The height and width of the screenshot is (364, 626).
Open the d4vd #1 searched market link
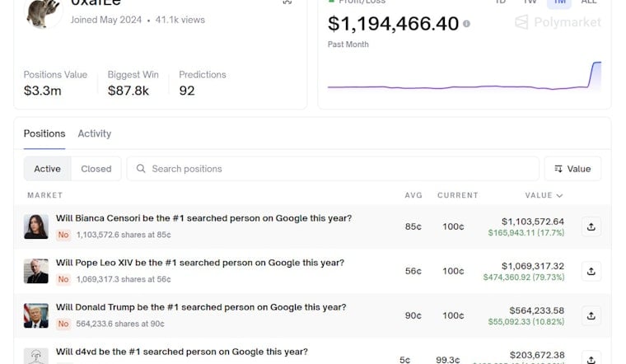point(182,352)
